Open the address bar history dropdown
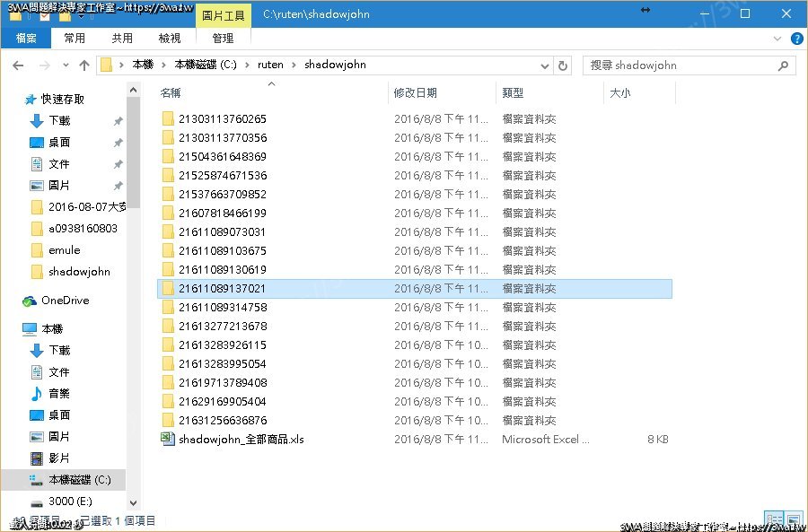Screen dimensions: 808x532 coord(545,65)
